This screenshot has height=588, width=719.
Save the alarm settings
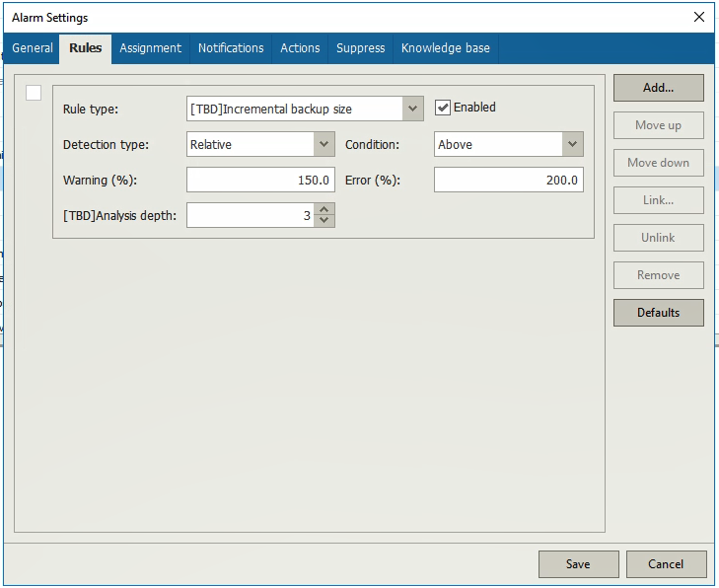point(578,564)
